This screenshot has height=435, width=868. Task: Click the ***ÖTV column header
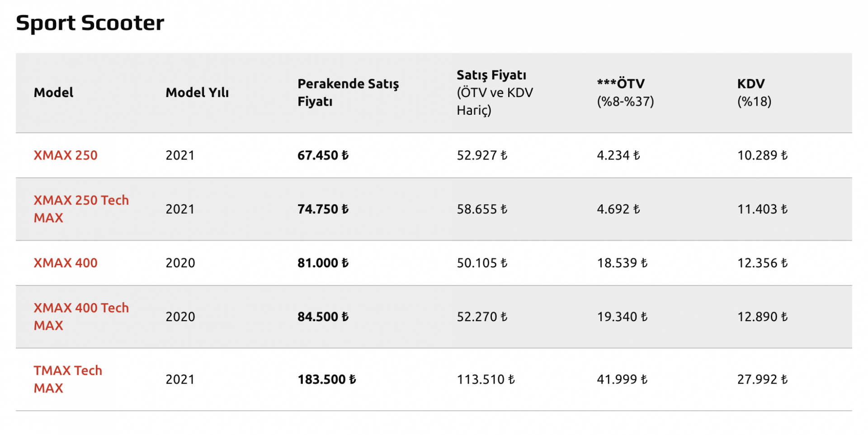pyautogui.click(x=625, y=93)
